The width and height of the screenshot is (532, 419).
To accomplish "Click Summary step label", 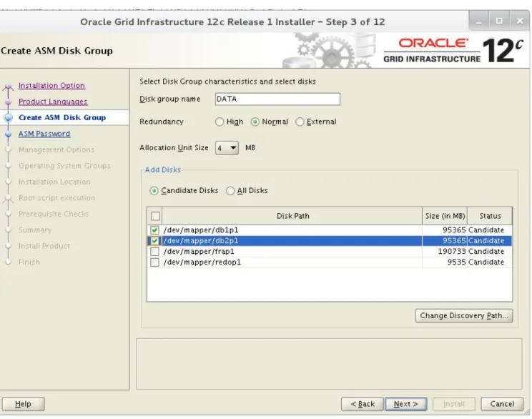I will (x=35, y=230).
